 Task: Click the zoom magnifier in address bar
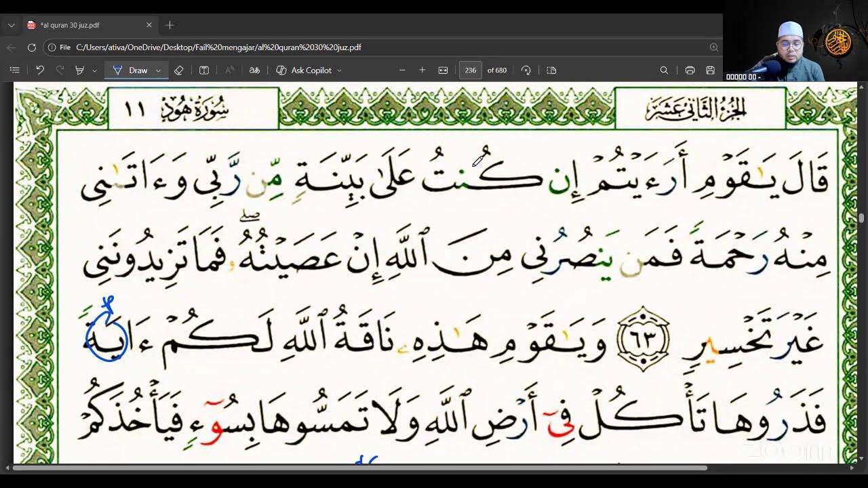[713, 47]
